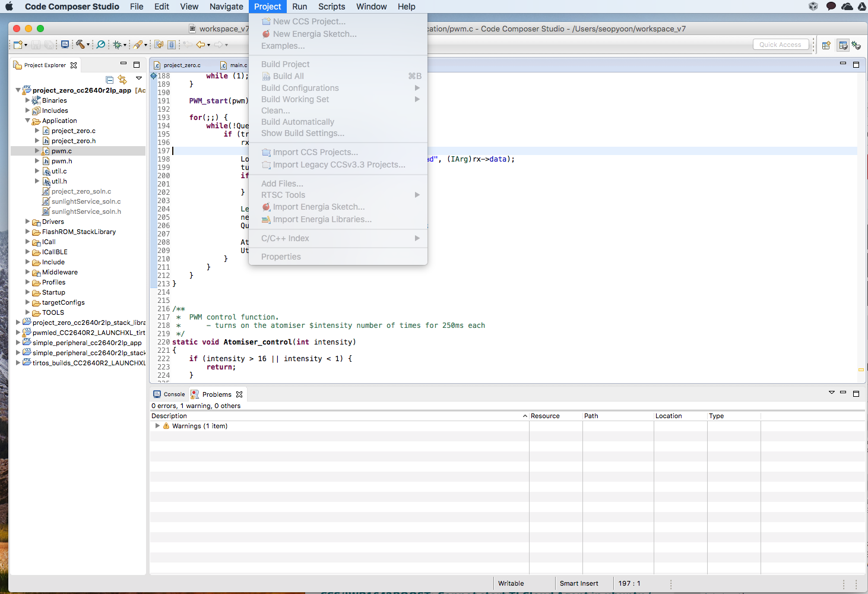Choose Properties in the Project menu

click(281, 257)
